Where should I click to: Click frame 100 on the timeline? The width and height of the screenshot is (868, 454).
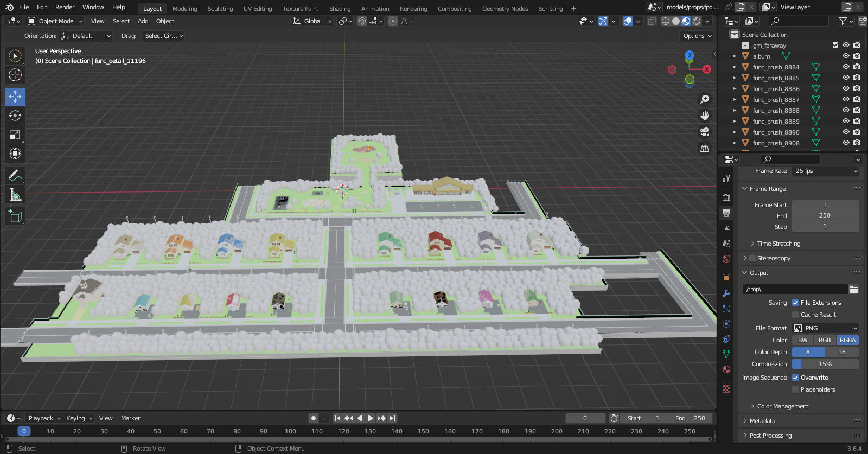[x=290, y=431]
